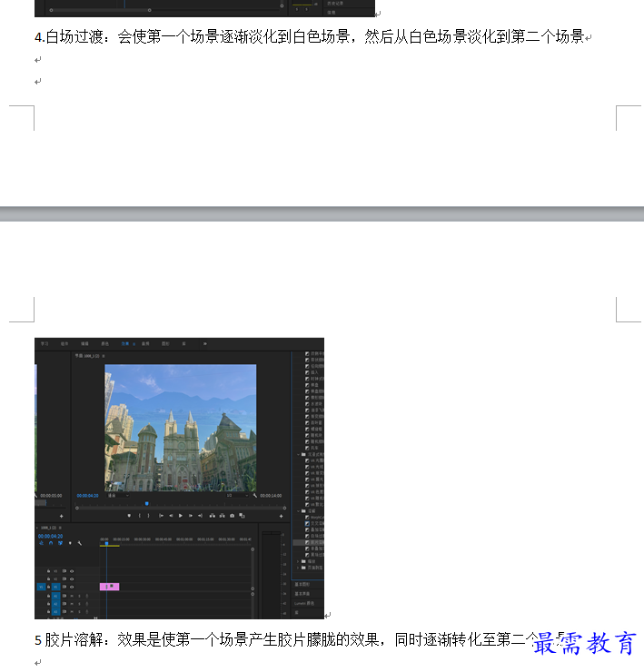644x672 pixels.
Task: Solo audio track A2
Action: [x=79, y=604]
